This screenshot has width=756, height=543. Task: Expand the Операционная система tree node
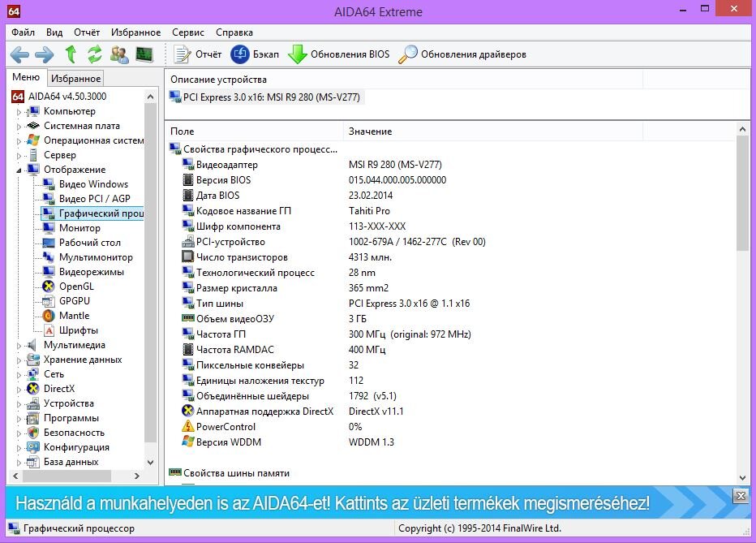(19, 141)
